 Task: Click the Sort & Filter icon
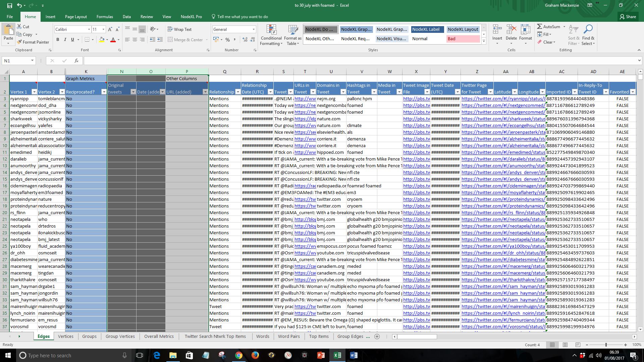573,29
